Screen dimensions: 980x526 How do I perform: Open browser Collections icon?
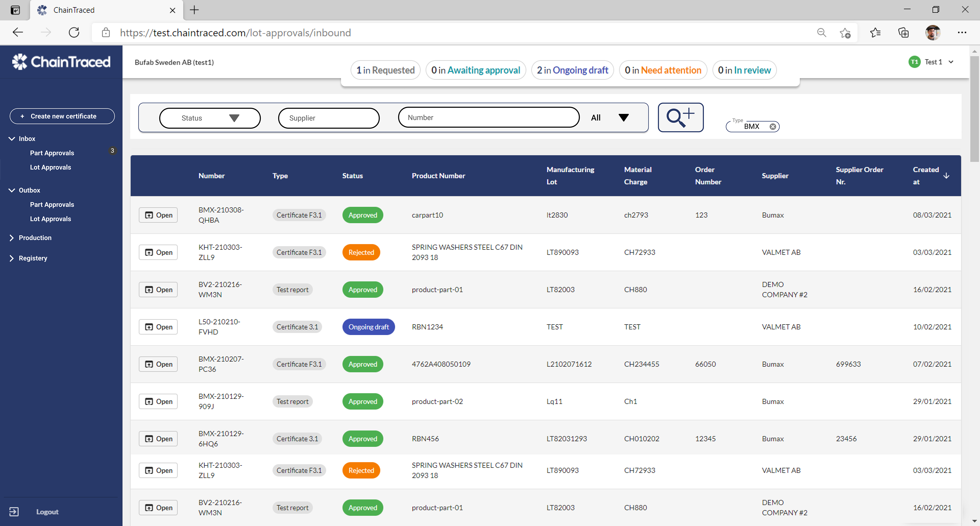903,33
